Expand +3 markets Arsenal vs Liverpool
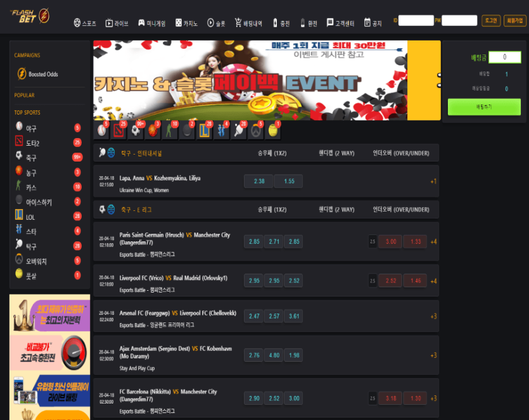This screenshot has width=529, height=420. [433, 317]
